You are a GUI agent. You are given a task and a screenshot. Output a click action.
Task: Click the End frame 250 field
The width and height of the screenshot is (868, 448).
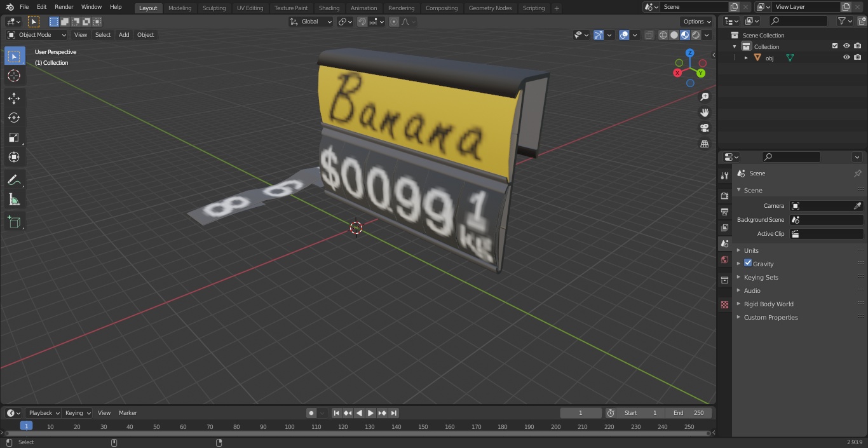[689, 413]
